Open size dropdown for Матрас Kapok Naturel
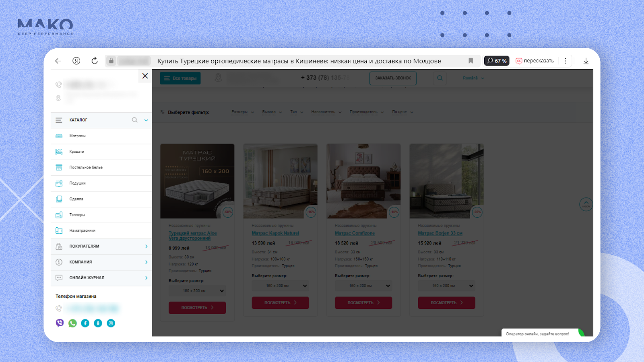Image resolution: width=644 pixels, height=362 pixels. (280, 286)
